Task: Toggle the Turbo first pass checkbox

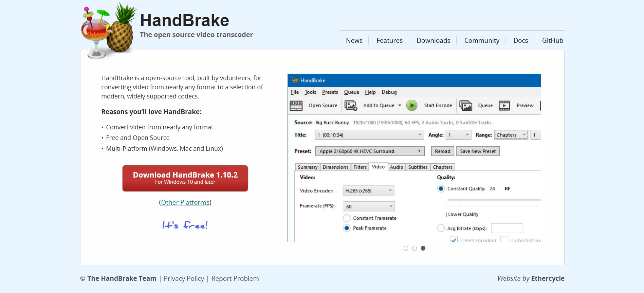Action: coord(504,240)
